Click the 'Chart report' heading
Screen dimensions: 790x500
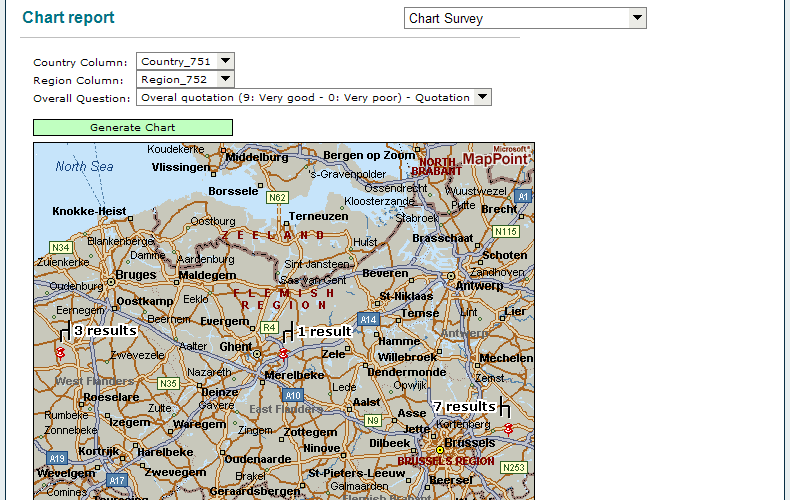coord(69,18)
